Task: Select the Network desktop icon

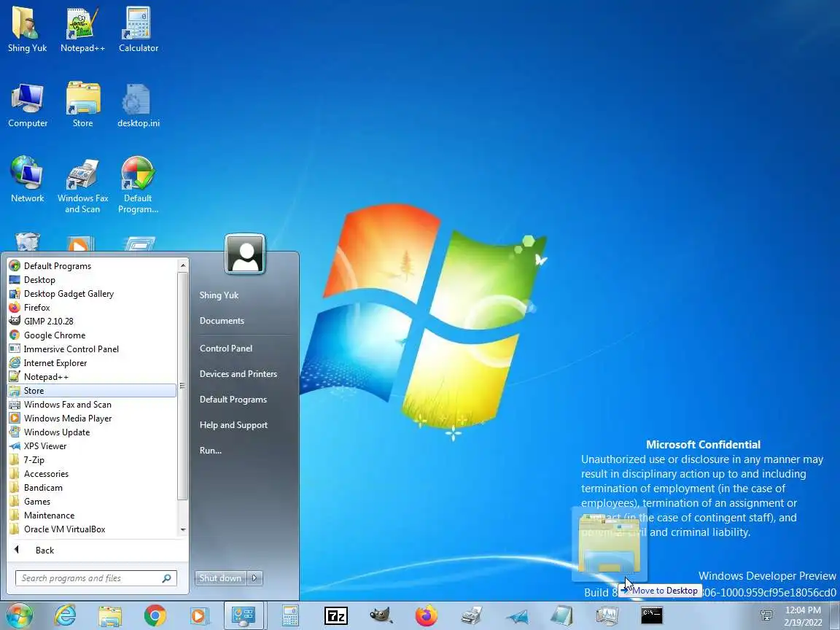Action: coord(27,179)
